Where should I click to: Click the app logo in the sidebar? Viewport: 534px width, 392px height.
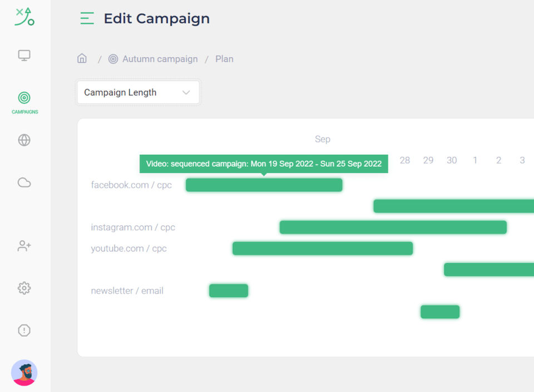tap(24, 17)
